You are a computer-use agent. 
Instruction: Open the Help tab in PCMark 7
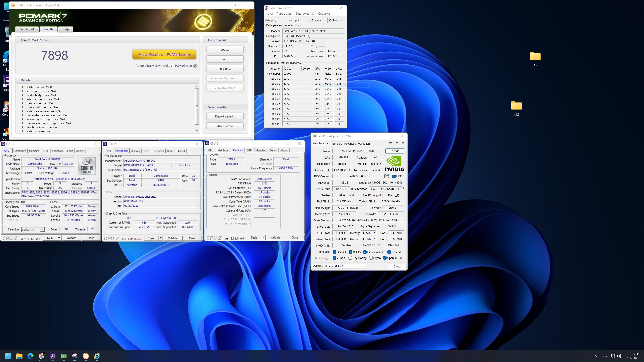click(66, 29)
